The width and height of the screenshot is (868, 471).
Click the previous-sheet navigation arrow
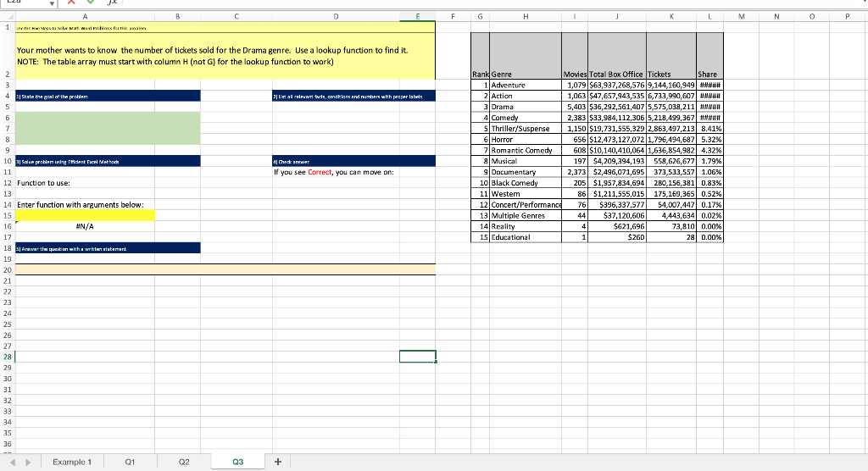coord(13,463)
